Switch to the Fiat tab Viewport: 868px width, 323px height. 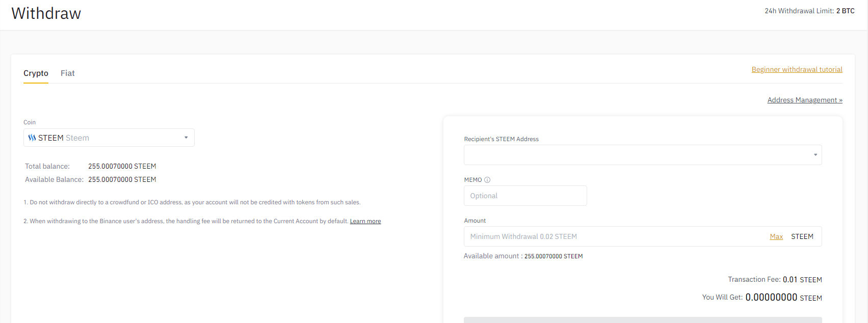point(68,73)
